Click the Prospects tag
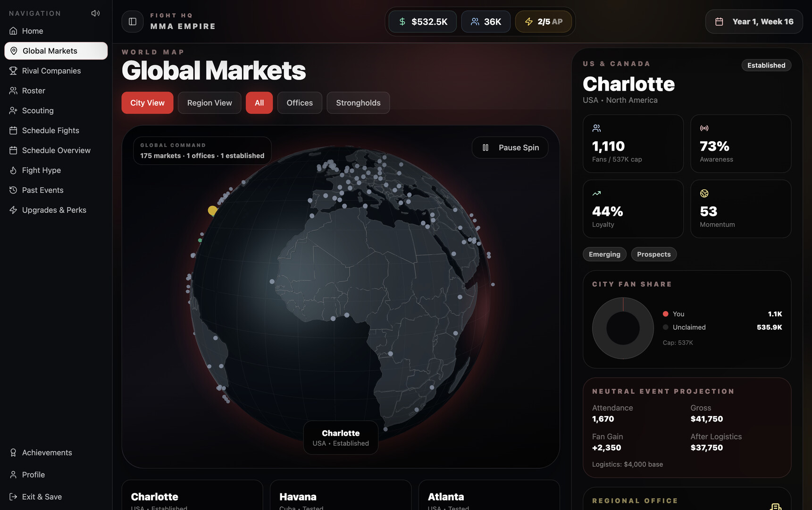Image resolution: width=812 pixels, height=510 pixels. point(653,254)
